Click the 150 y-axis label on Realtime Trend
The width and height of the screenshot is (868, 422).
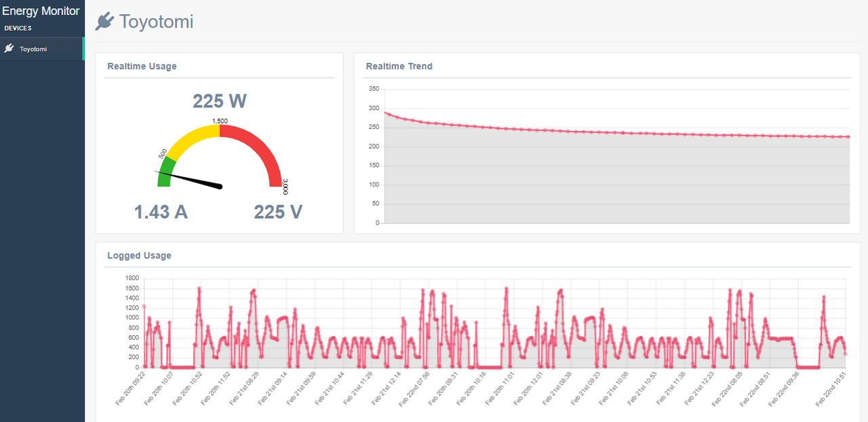pos(374,166)
